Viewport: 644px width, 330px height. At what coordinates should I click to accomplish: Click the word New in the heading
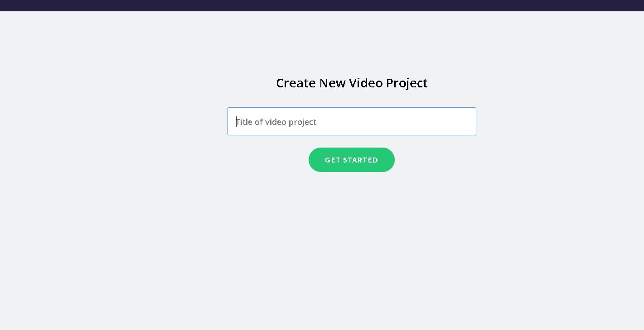332,83
